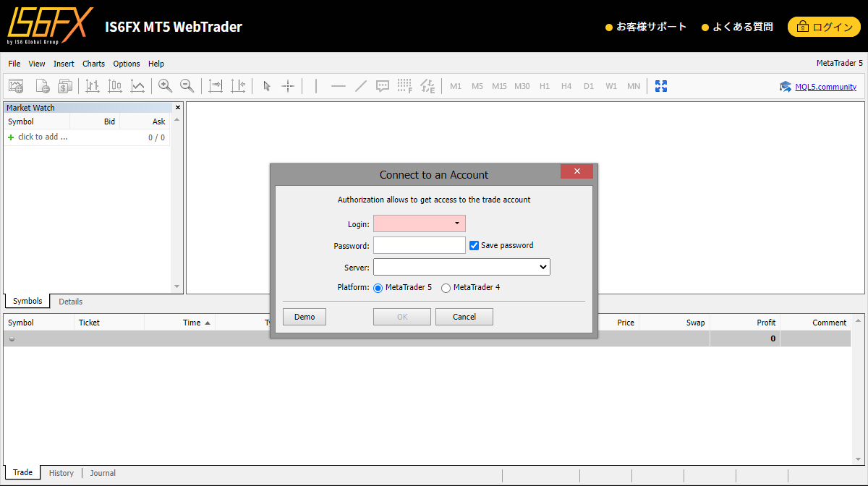Set timeframe to W1
This screenshot has height=486, width=868.
point(611,86)
